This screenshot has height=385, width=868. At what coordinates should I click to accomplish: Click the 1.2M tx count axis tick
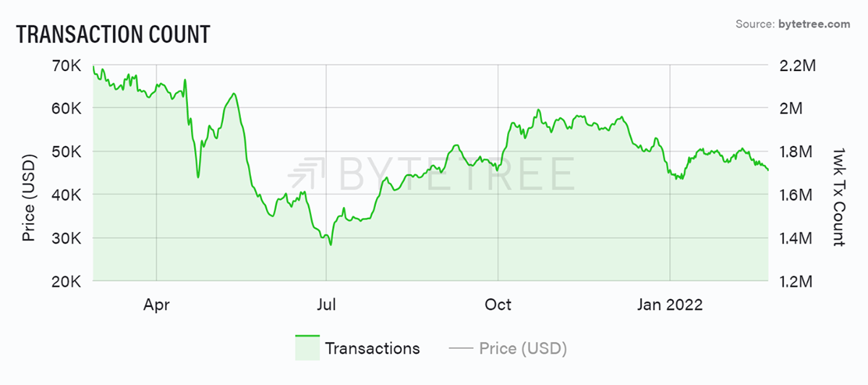pyautogui.click(x=798, y=281)
